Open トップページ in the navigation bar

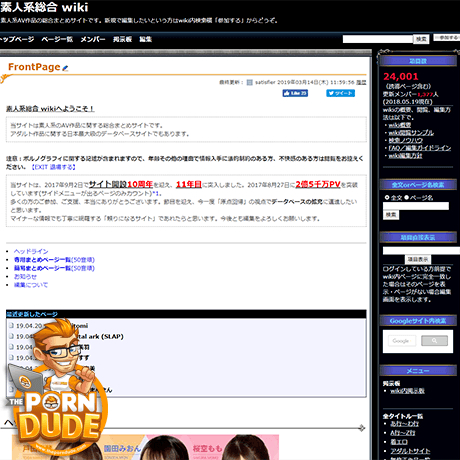pos(17,39)
